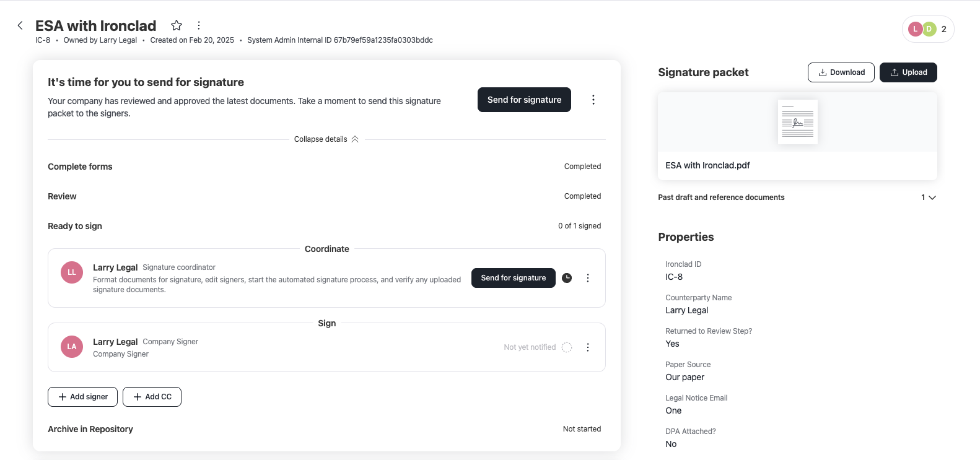Click Larry Legal's LL avatar in Coordinate section

click(x=71, y=272)
